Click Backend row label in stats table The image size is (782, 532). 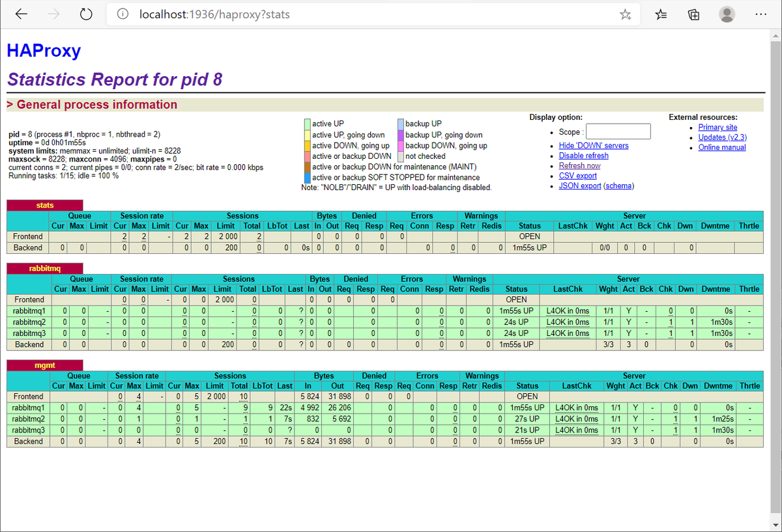point(29,247)
